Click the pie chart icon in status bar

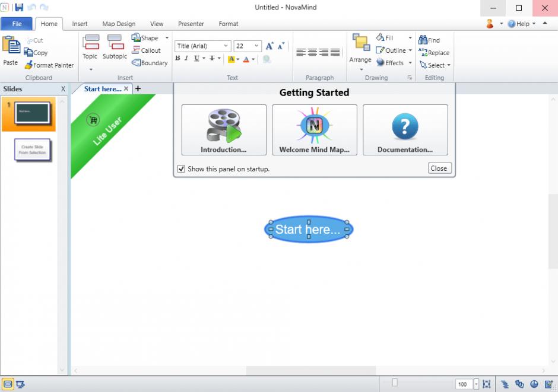point(534,384)
